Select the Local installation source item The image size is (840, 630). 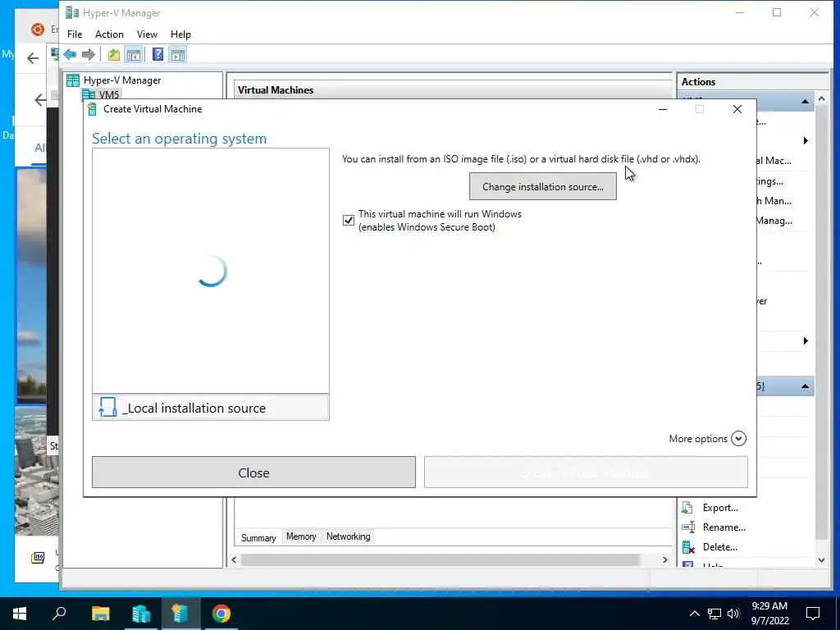[211, 409]
